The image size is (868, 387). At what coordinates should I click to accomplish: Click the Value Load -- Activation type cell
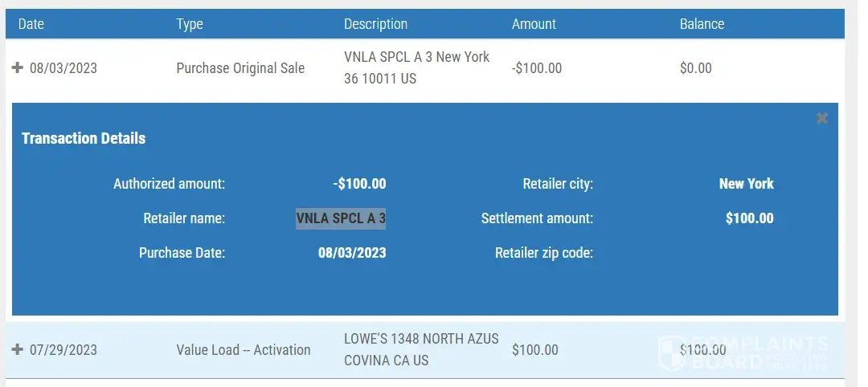[x=243, y=350]
